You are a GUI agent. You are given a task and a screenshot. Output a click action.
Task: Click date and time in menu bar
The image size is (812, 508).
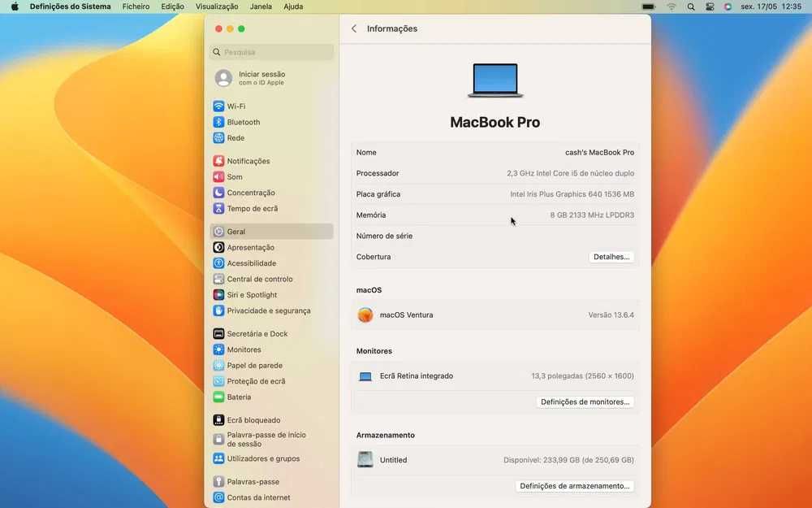click(771, 7)
